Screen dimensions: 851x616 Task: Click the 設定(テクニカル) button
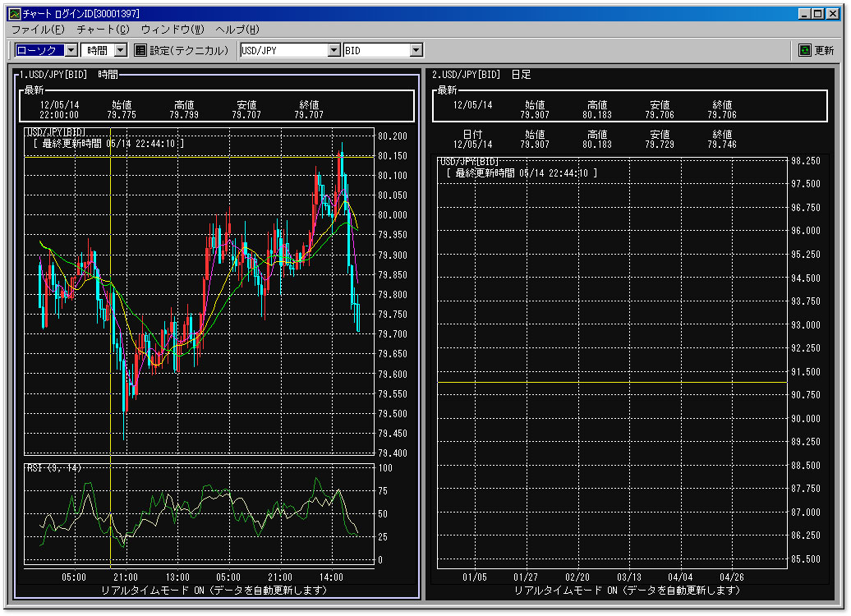pos(182,50)
